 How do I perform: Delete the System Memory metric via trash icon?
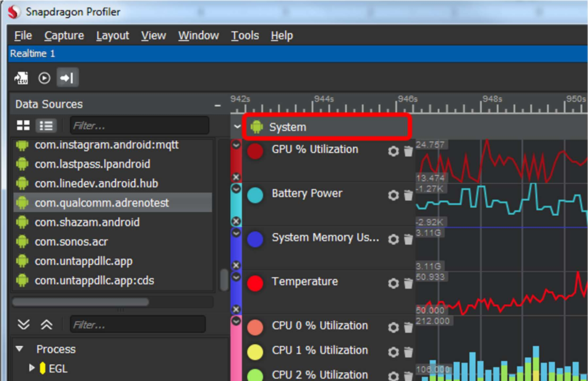pyautogui.click(x=408, y=240)
